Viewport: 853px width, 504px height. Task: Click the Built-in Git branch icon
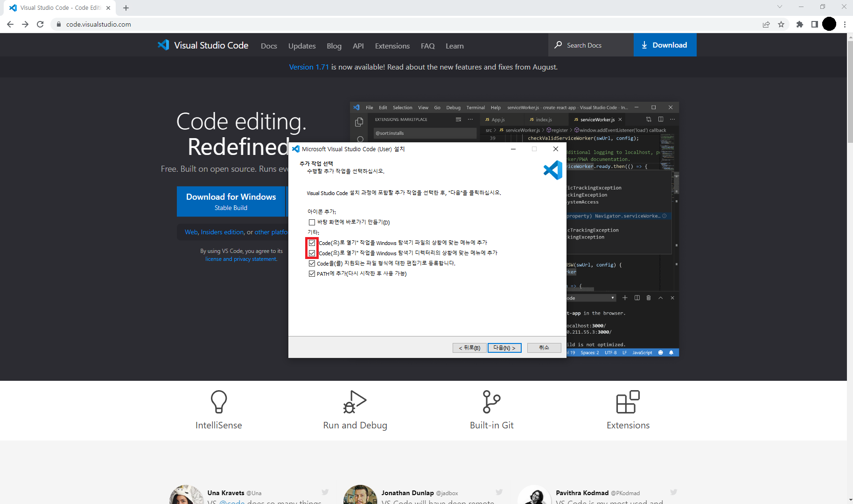pos(491,402)
